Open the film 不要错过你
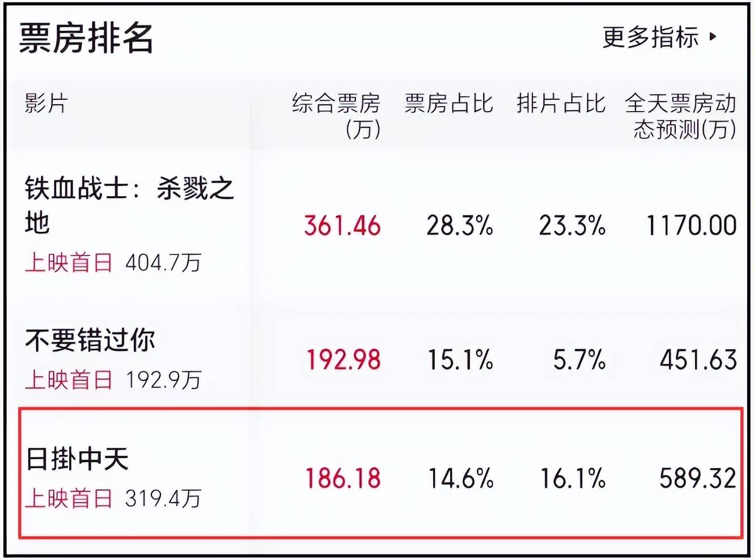The image size is (754, 560). click(x=90, y=341)
